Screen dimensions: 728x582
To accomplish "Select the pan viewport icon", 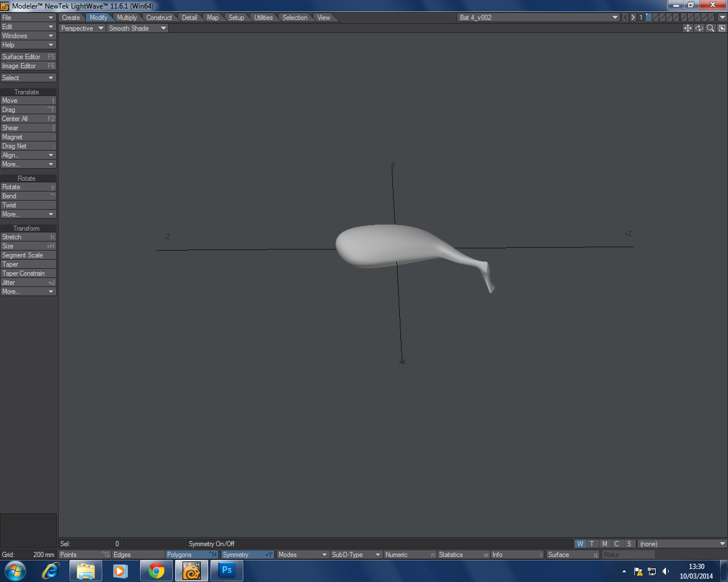I will pos(688,27).
